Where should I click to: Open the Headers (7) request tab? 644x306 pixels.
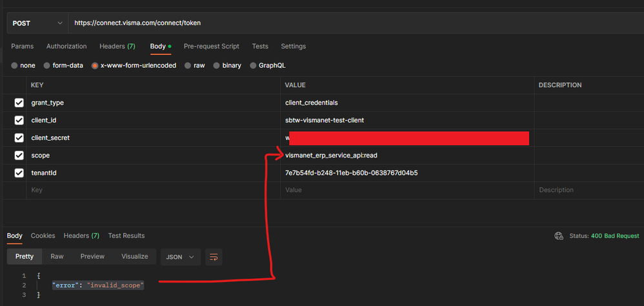tap(117, 46)
